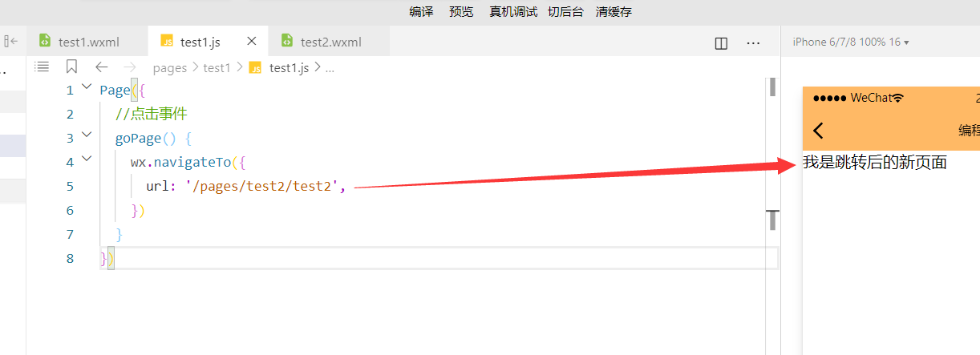Click the breadcrumb JS file icon
Image resolution: width=980 pixels, height=355 pixels.
pos(255,67)
